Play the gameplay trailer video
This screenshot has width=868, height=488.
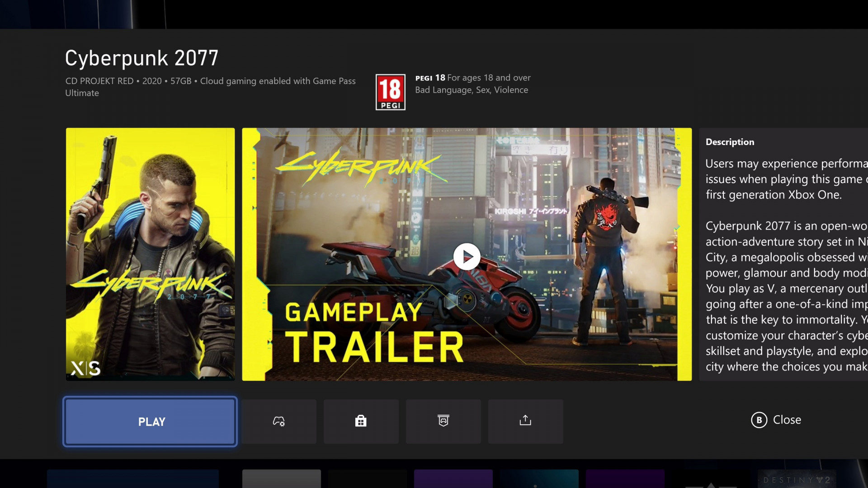pos(467,257)
